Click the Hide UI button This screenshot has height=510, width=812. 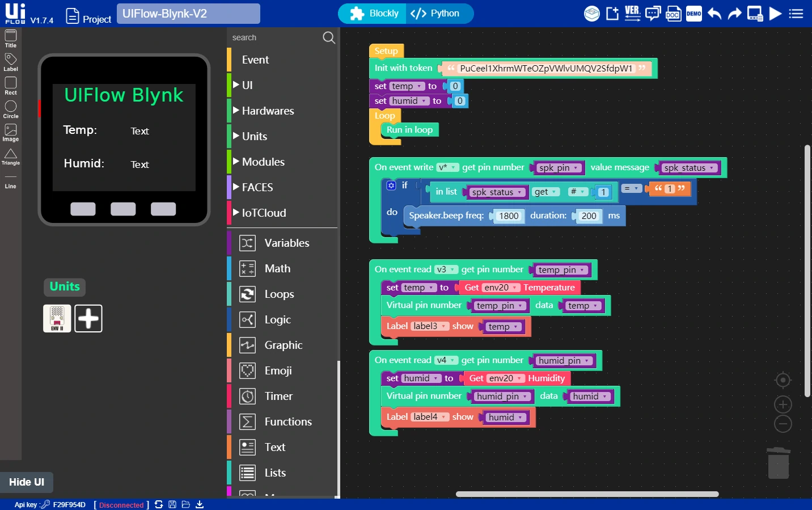[x=27, y=482]
